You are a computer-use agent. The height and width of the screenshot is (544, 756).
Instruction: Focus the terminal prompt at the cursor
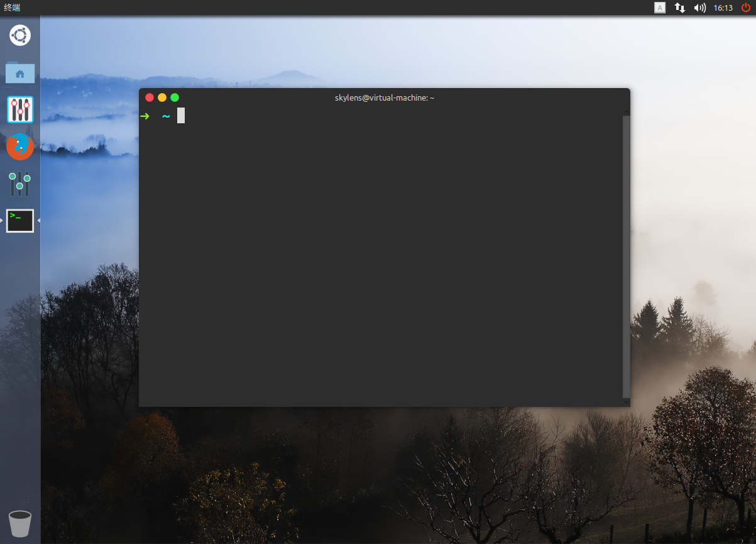pyautogui.click(x=181, y=116)
